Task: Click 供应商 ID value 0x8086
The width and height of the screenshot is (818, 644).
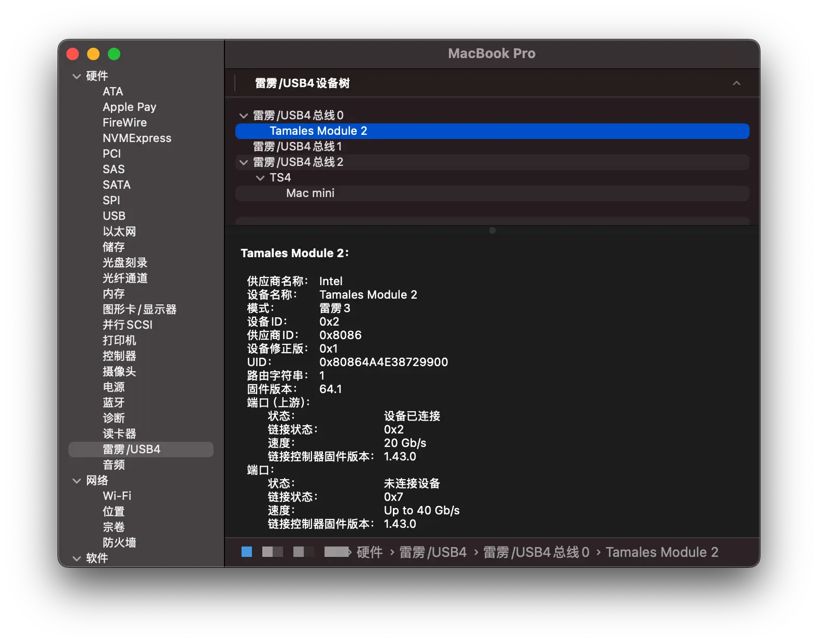Action: pyautogui.click(x=340, y=335)
